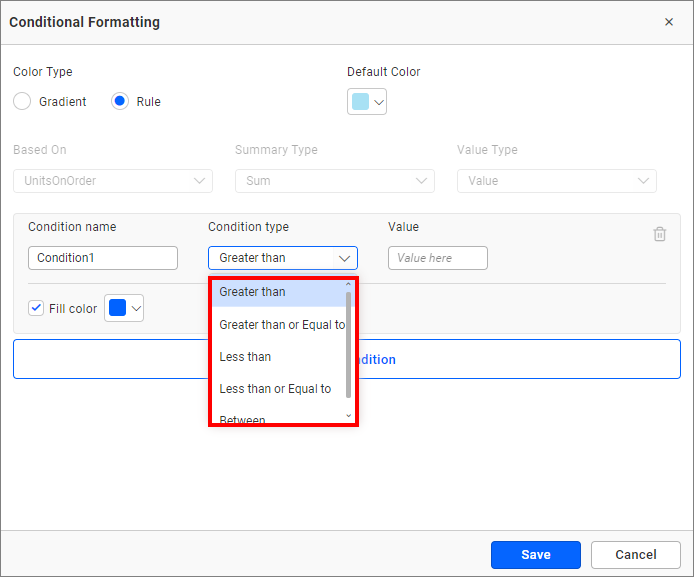
Task: Click the Condition name input field
Action: [x=103, y=258]
